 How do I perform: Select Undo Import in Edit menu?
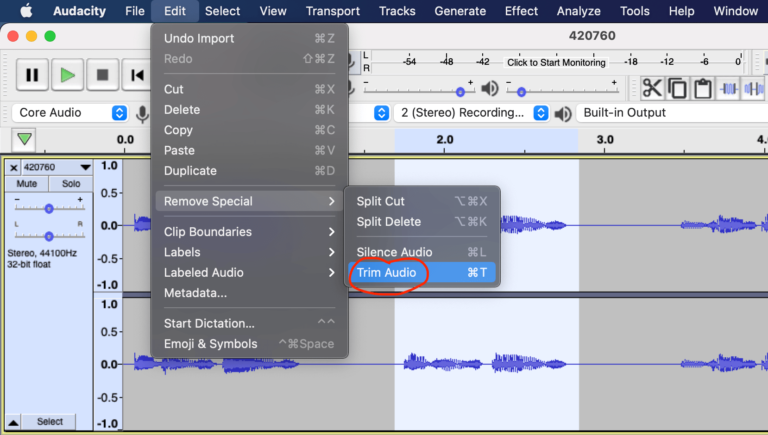coord(249,38)
